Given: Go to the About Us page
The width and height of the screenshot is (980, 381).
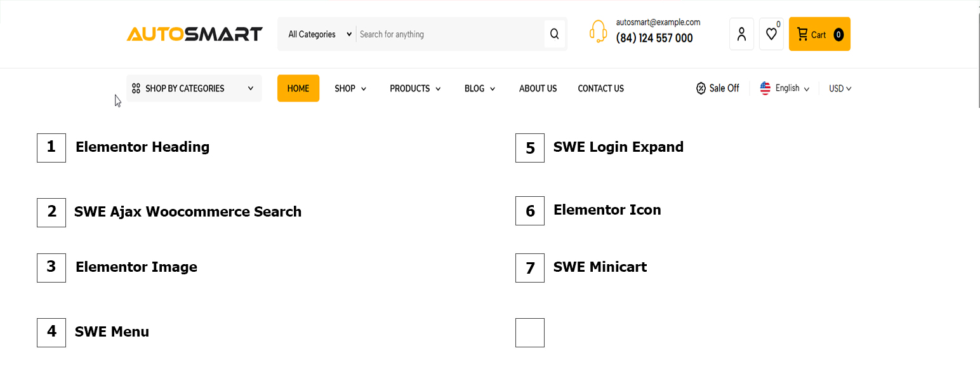Looking at the screenshot, I should 538,88.
